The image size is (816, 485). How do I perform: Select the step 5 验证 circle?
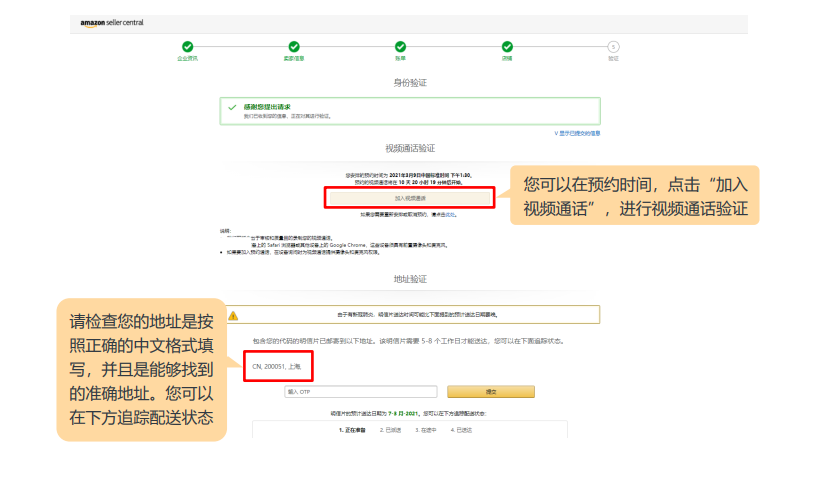click(614, 47)
